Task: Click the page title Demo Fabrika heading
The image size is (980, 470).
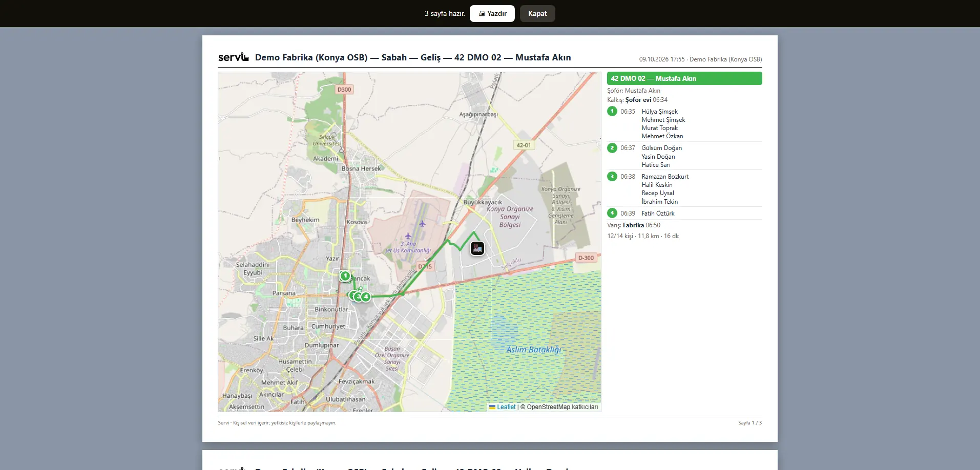Action: coord(413,57)
